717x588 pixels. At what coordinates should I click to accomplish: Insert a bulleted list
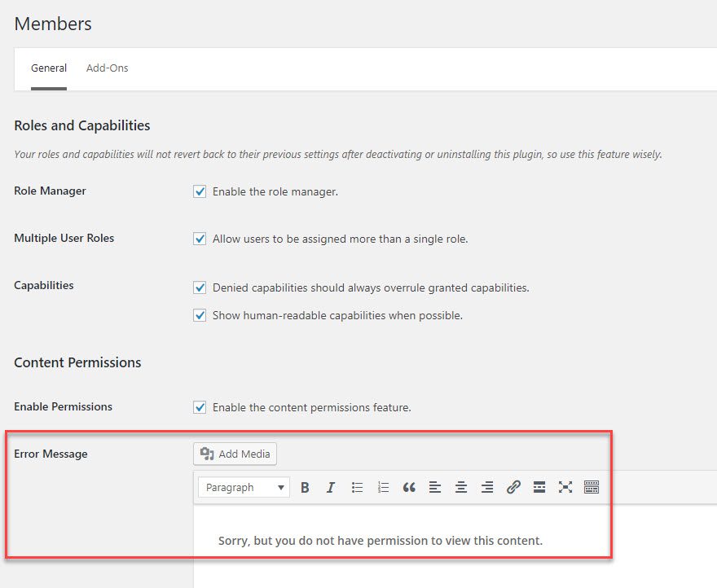[x=357, y=487]
